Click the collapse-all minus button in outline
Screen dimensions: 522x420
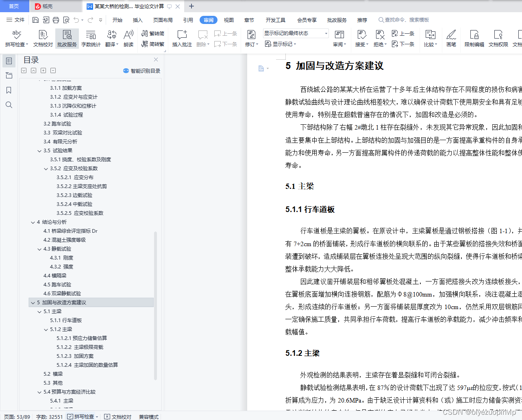tap(53, 71)
